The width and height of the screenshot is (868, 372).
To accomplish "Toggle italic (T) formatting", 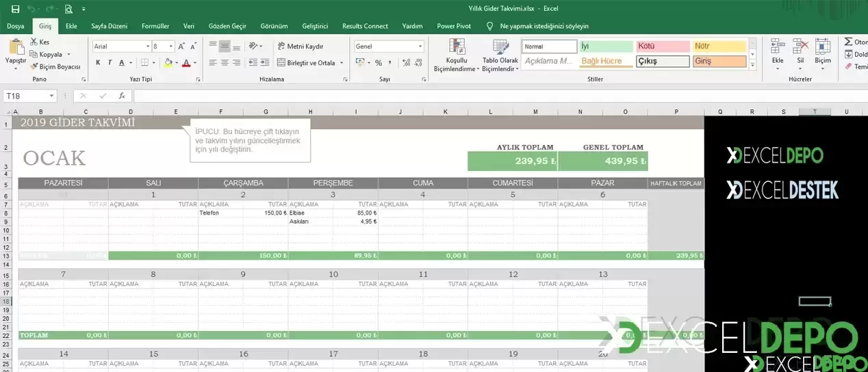I will pyautogui.click(x=110, y=63).
